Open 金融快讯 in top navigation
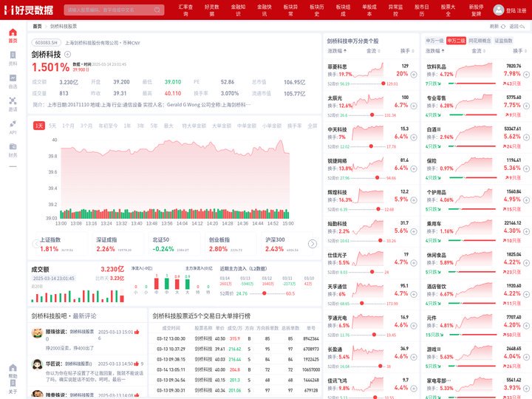This screenshot has height=399, width=532. pyautogui.click(x=265, y=10)
